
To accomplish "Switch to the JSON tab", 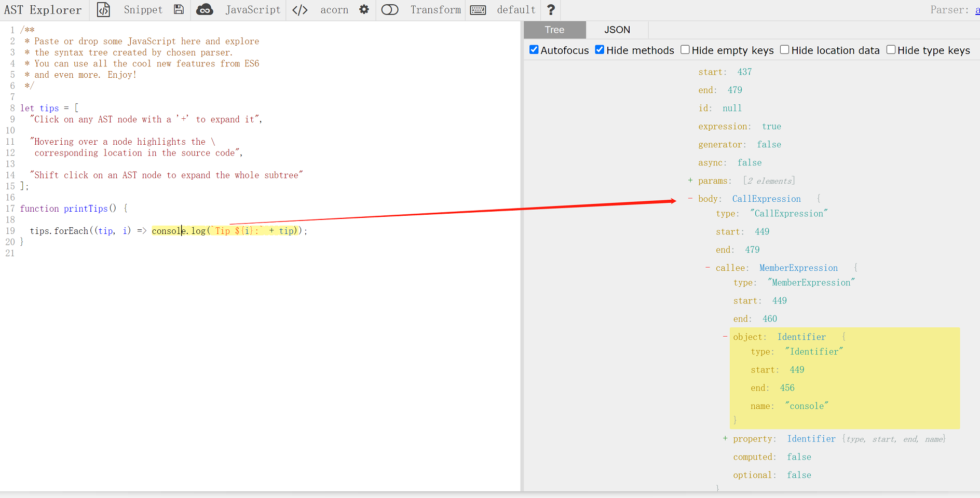I will click(617, 30).
